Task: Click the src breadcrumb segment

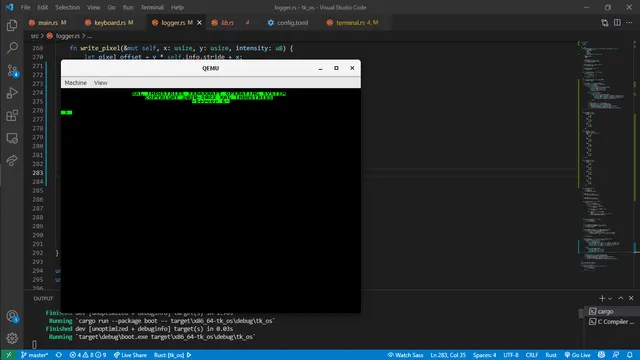Action: pos(35,36)
